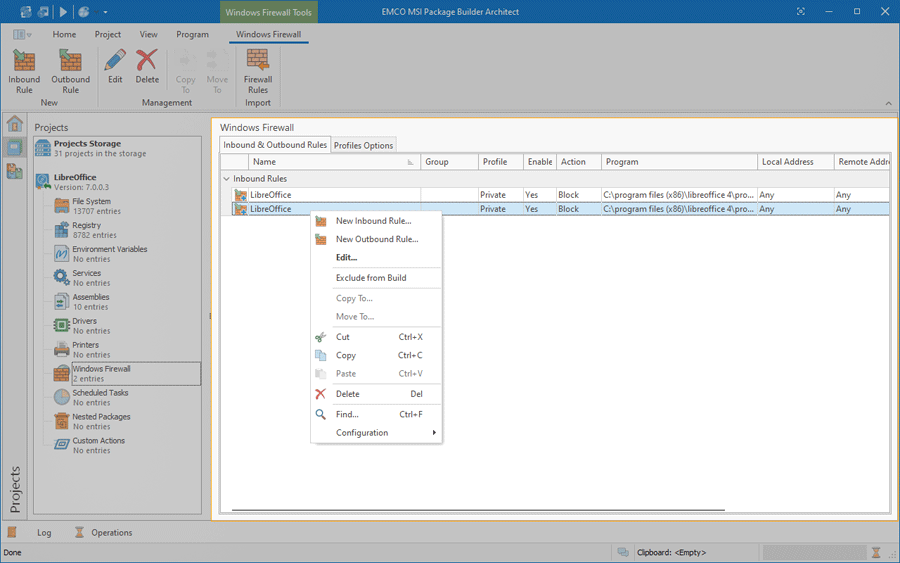
Task: Switch to the Project ribbon tab
Action: pos(108,34)
